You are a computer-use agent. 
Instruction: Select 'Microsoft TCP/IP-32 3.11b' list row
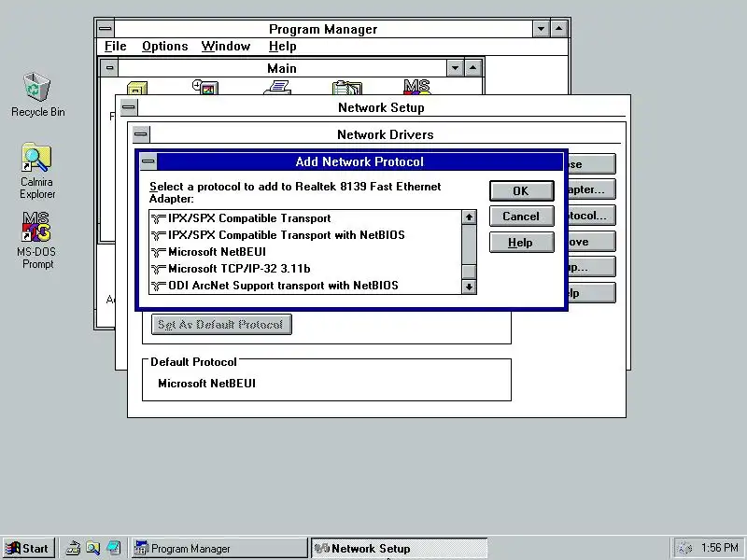tap(305, 269)
